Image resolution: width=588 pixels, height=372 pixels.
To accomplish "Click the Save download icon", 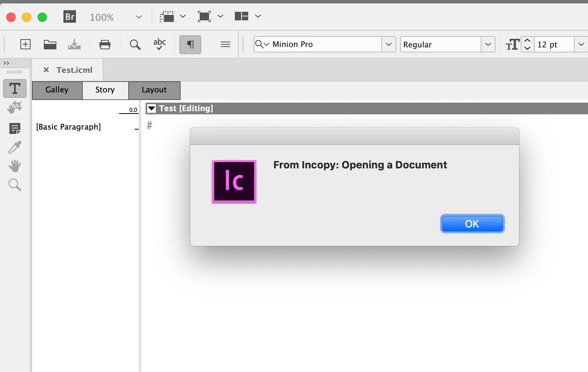I will pyautogui.click(x=74, y=44).
